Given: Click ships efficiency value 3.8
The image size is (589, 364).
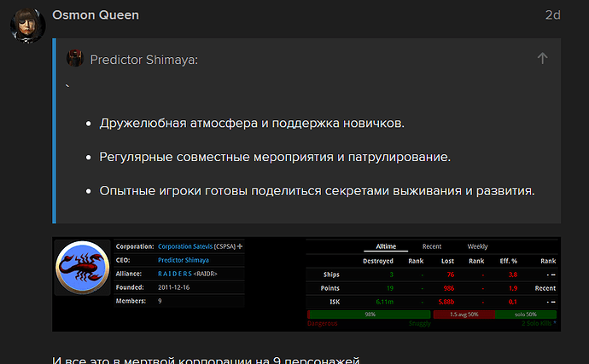Looking at the screenshot, I should coord(513,274).
